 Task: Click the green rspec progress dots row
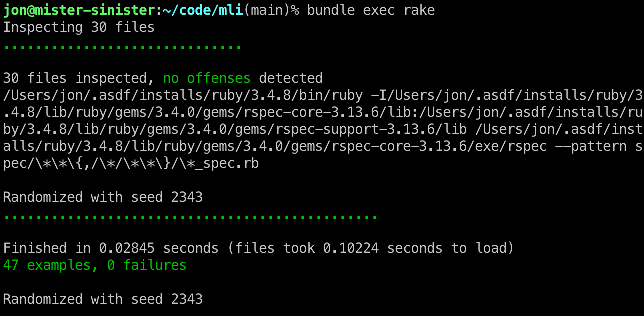190,217
